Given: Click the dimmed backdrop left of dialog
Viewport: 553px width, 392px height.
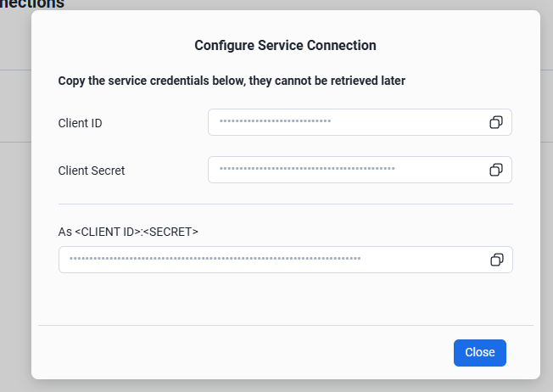Looking at the screenshot, I should [x=14, y=212].
